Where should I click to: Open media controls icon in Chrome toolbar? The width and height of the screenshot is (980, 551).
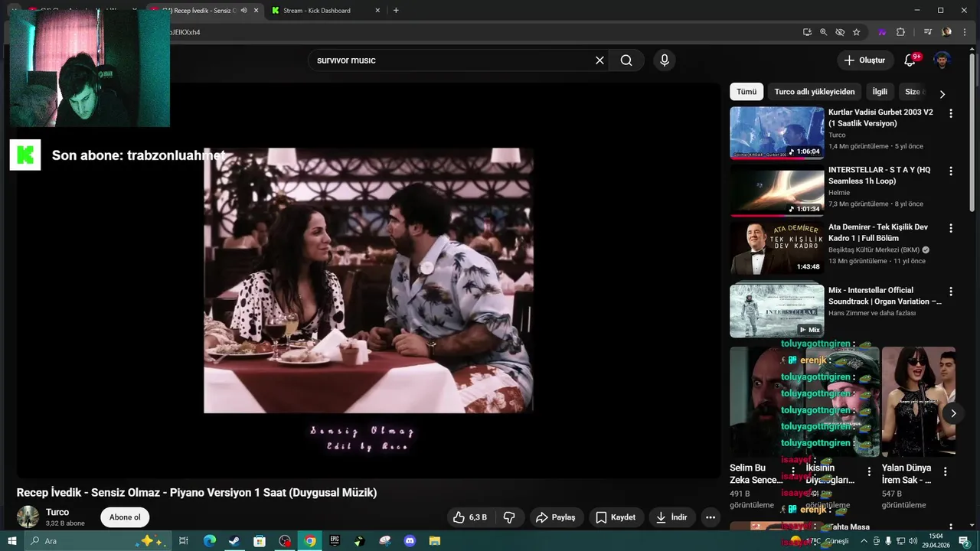click(928, 32)
